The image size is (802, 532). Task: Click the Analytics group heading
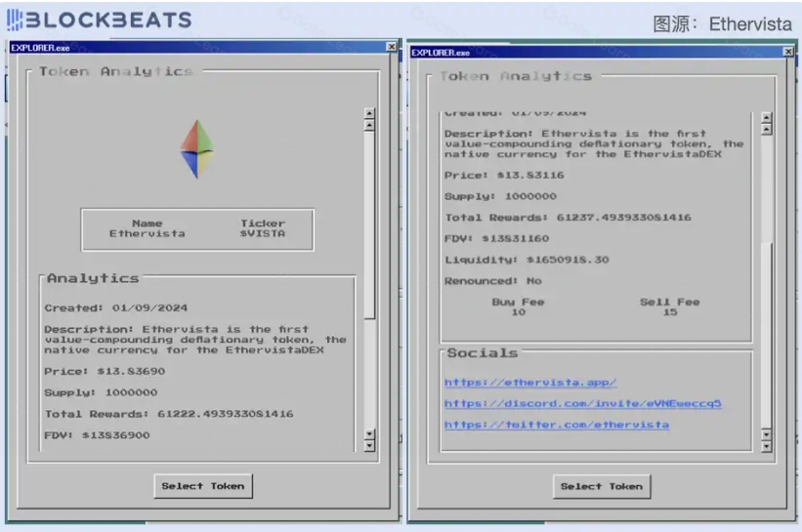pyautogui.click(x=93, y=278)
